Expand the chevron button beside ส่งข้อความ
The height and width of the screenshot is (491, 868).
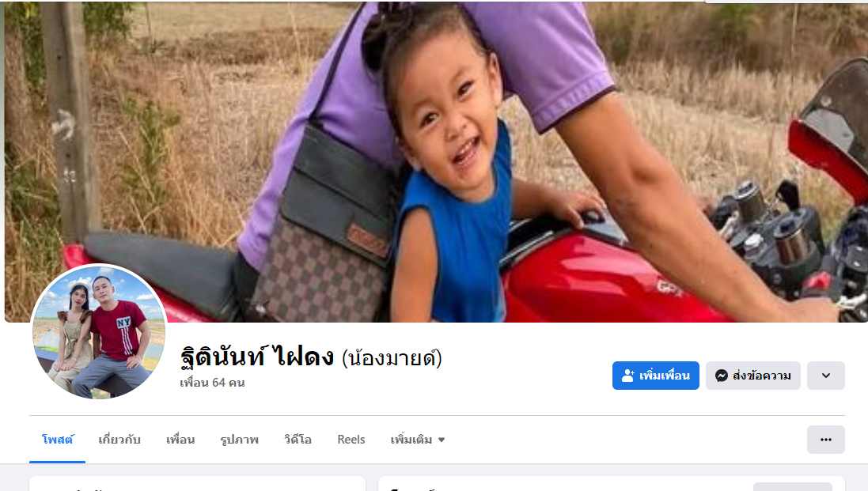click(x=825, y=376)
